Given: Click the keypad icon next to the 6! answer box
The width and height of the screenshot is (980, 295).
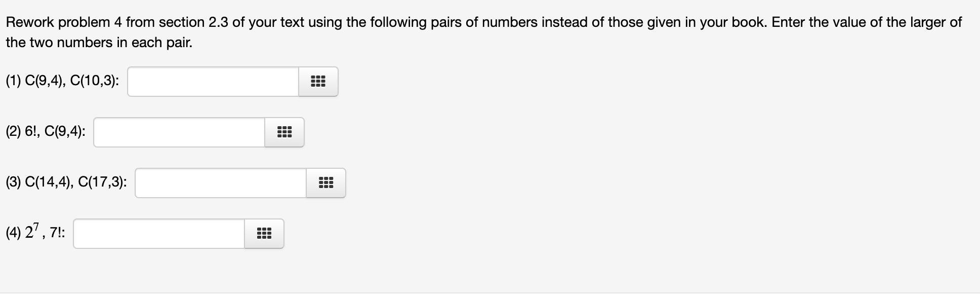Looking at the screenshot, I should pyautogui.click(x=283, y=132).
